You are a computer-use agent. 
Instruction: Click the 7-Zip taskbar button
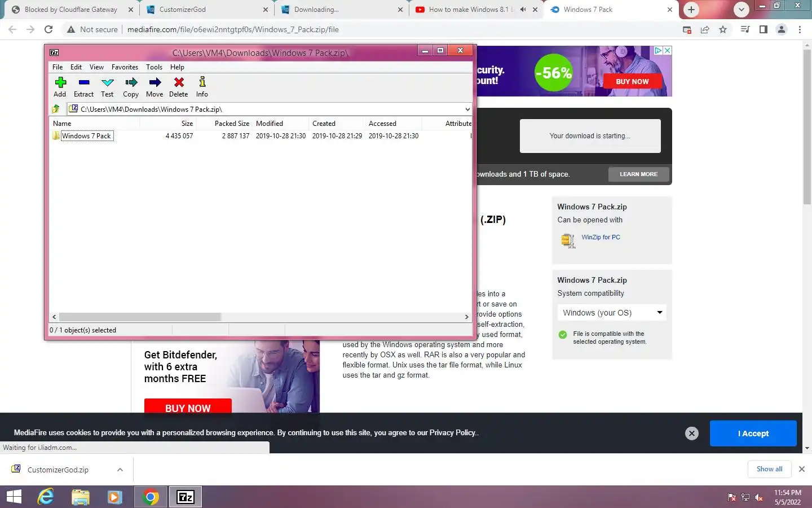pos(186,497)
